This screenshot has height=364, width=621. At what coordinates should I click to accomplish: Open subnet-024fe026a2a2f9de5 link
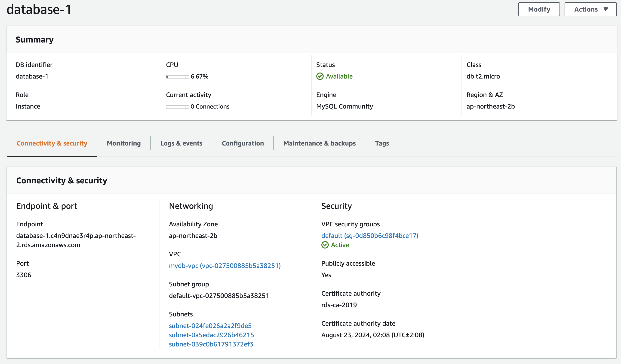(x=210, y=326)
